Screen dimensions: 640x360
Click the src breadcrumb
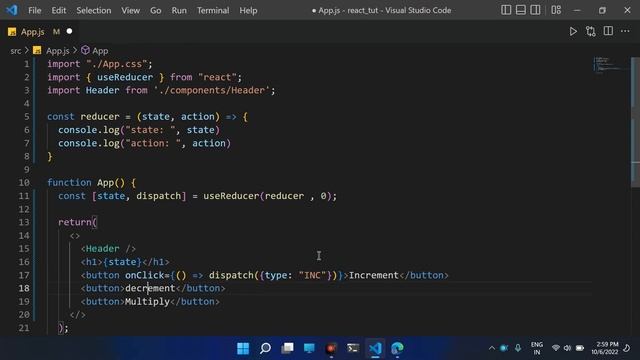(x=16, y=51)
